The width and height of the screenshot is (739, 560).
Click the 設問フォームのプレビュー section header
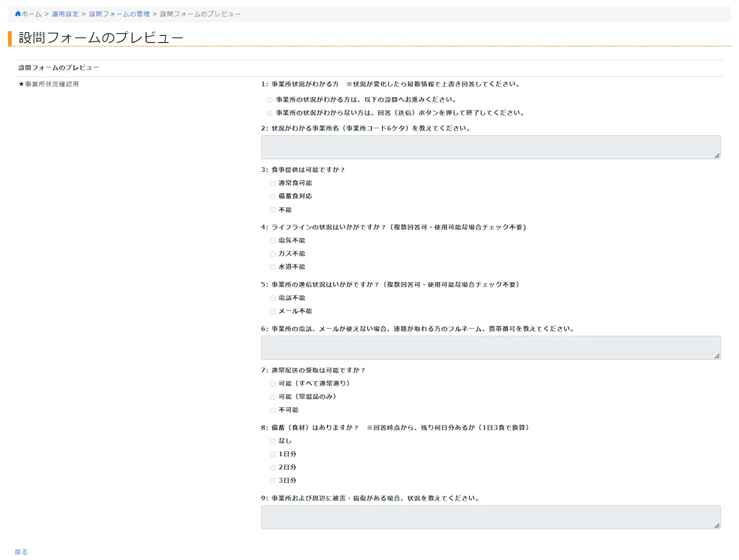59,68
